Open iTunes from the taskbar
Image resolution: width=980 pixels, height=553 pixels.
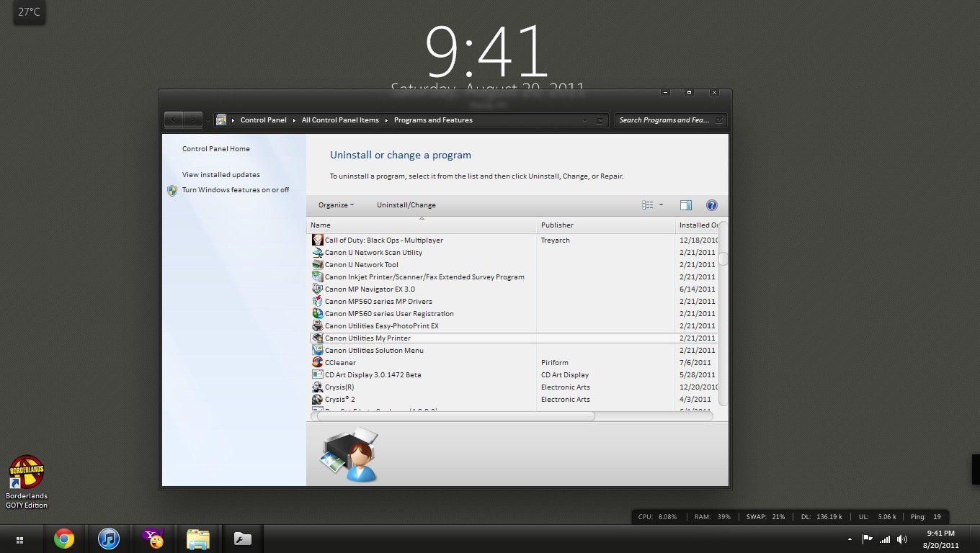(109, 539)
